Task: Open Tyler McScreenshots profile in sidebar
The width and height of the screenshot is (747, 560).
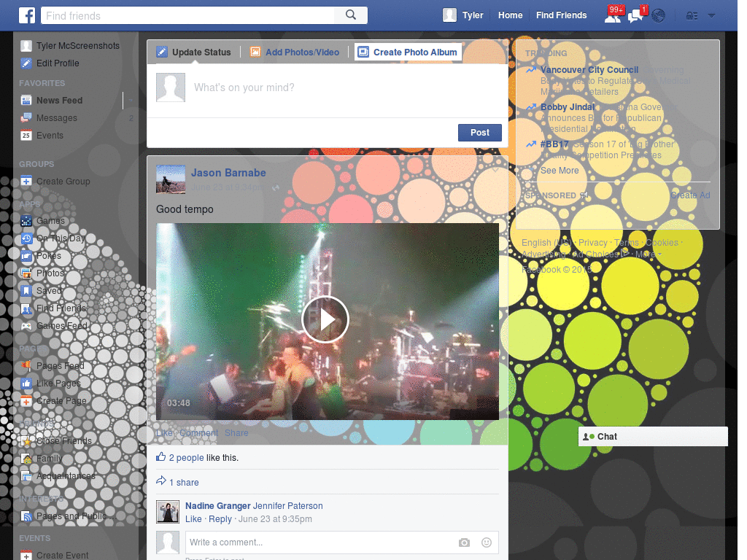Action: tap(69, 46)
